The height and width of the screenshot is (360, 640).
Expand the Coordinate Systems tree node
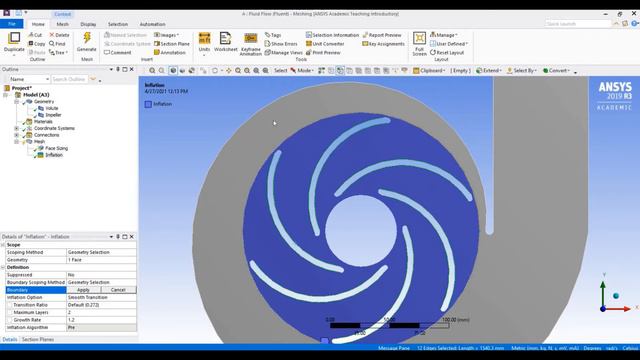(x=17, y=128)
